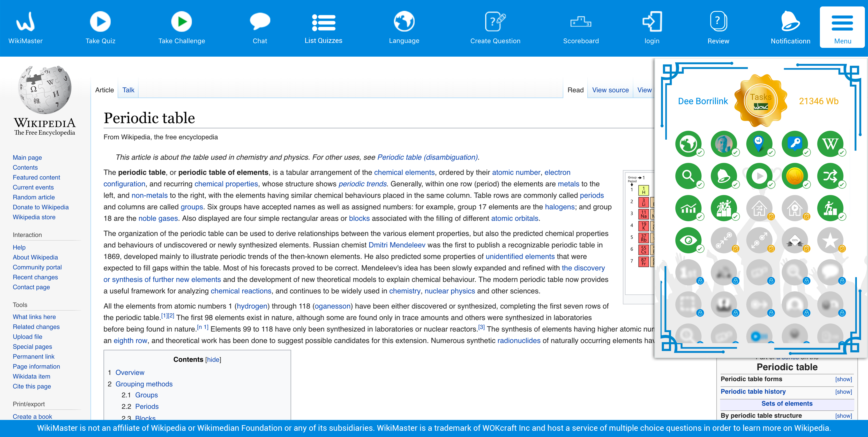Select the blue key task badge

(x=795, y=144)
